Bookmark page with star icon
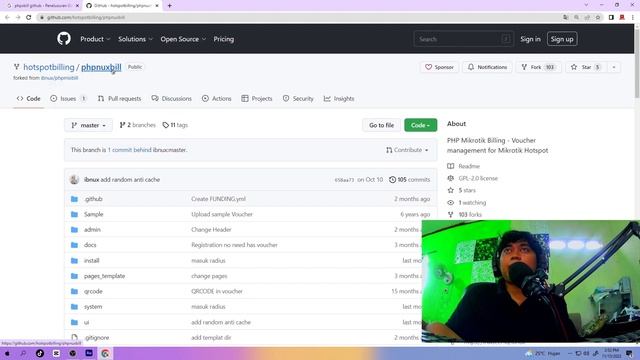Screen dimensions: 640x360 [x=598, y=17]
